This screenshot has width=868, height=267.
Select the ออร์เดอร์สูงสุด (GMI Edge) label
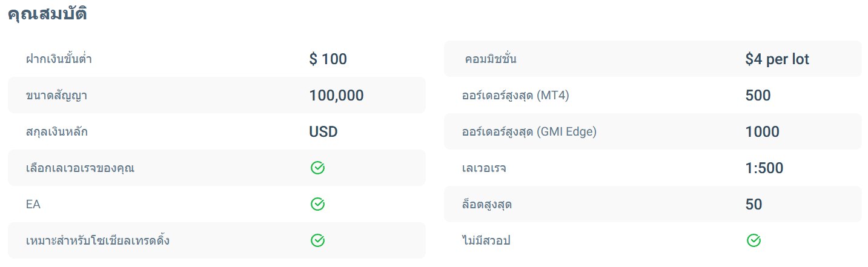(x=529, y=132)
